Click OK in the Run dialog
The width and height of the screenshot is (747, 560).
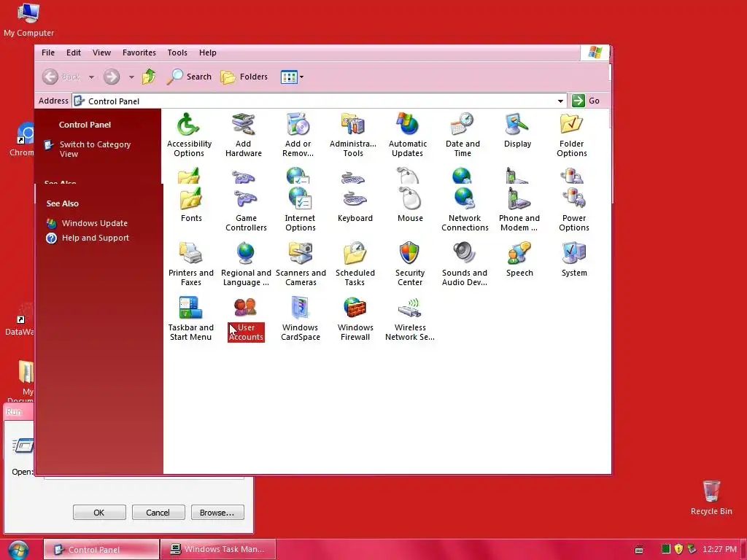99,513
